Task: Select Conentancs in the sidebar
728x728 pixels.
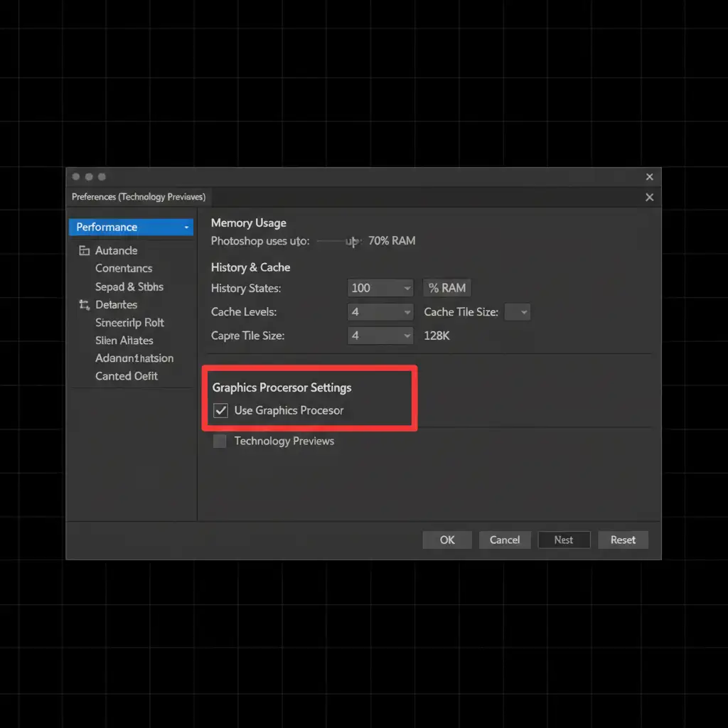Action: pos(124,269)
